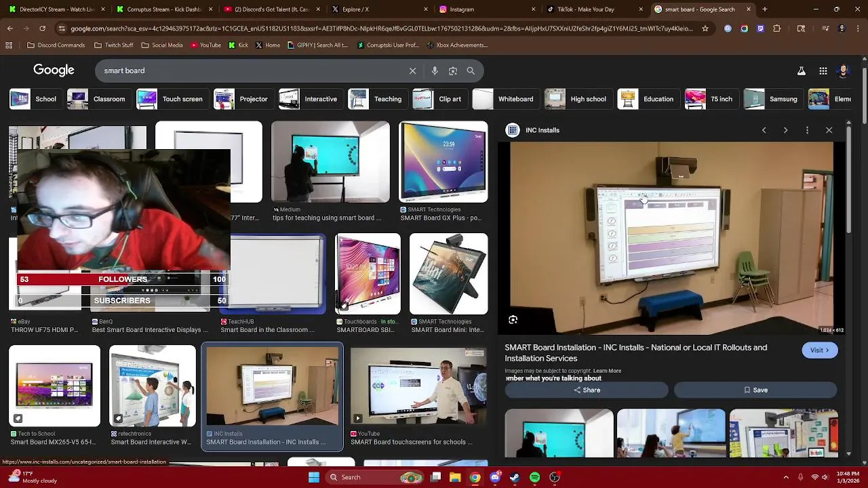Share the previewed image
This screenshot has height=488, width=868.
587,390
